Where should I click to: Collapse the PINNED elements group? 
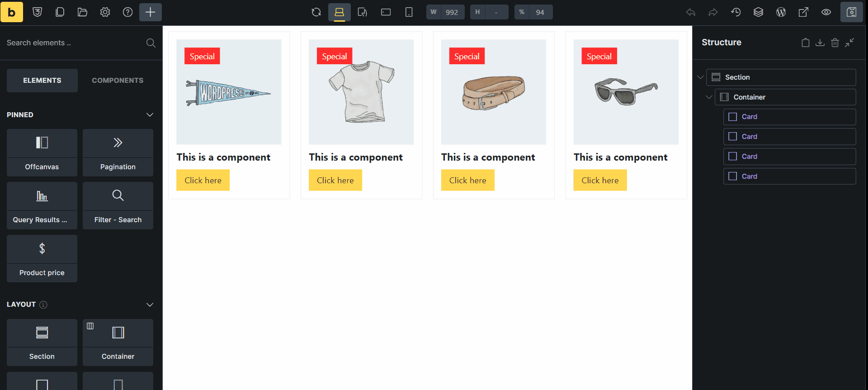click(x=150, y=115)
